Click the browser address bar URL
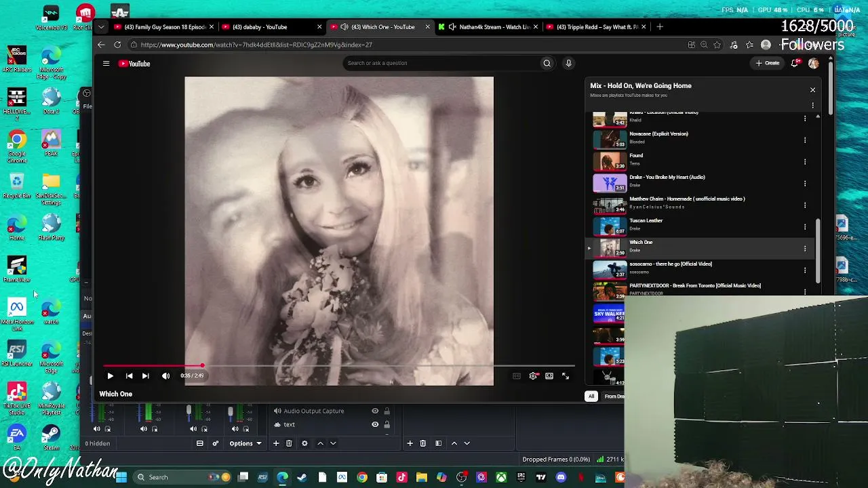Image resolution: width=868 pixels, height=488 pixels. 256,45
